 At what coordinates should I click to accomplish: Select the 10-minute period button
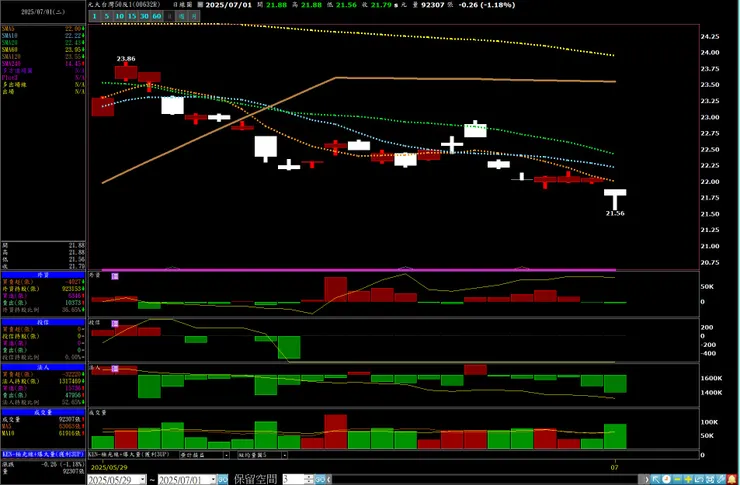pyautogui.click(x=119, y=16)
